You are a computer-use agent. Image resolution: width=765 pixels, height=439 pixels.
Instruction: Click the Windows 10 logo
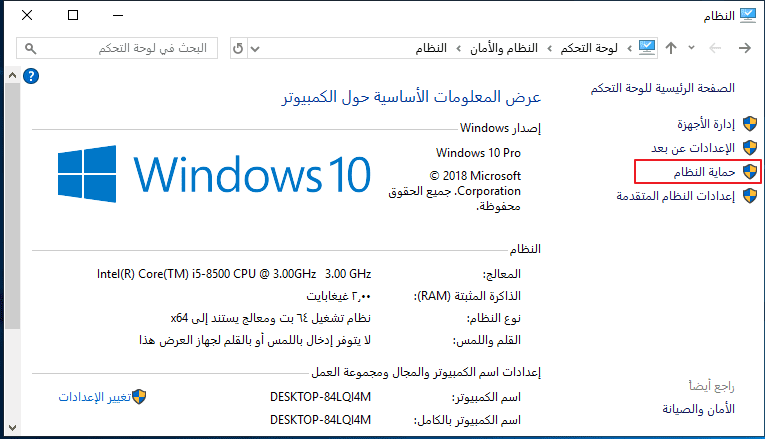[x=214, y=174]
